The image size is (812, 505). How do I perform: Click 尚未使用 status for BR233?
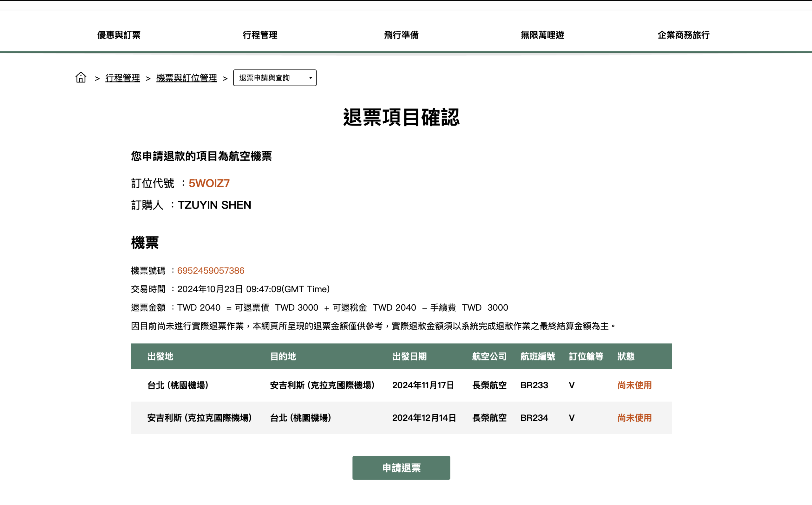coord(634,385)
